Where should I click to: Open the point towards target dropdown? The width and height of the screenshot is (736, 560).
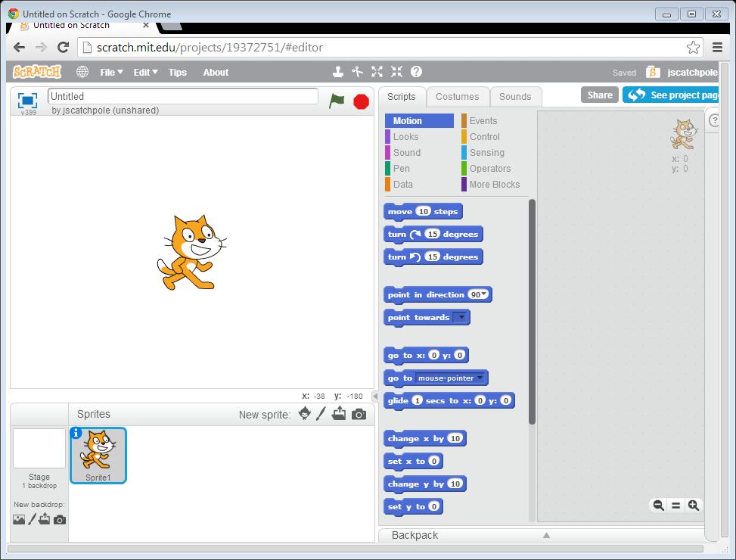(461, 317)
